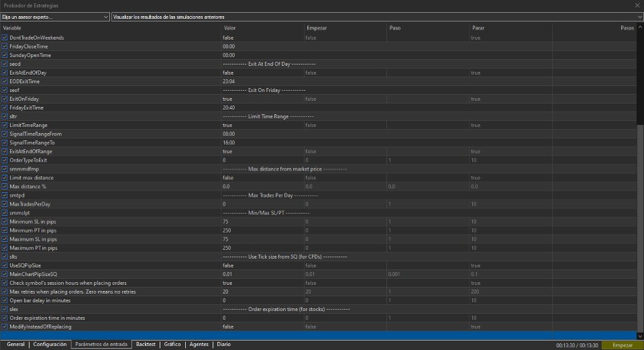Select Order expiration time in minutes name
The image size is (644, 350).
pos(47,318)
